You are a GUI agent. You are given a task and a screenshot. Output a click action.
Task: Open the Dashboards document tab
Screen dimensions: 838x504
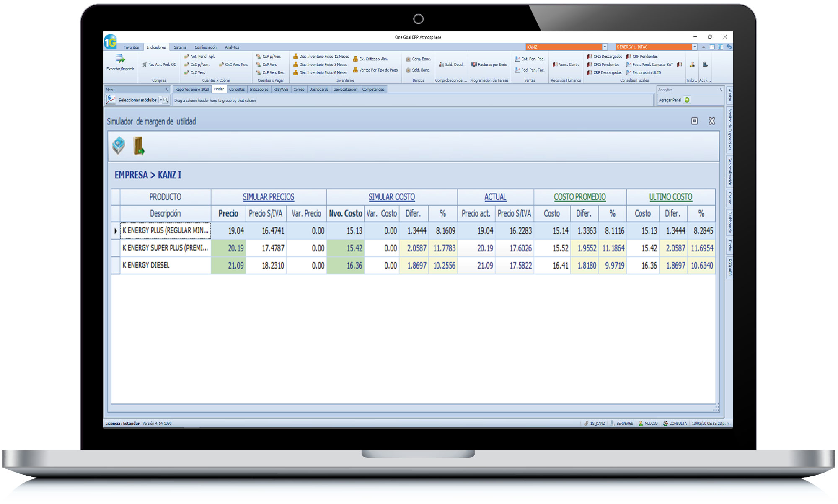(319, 90)
